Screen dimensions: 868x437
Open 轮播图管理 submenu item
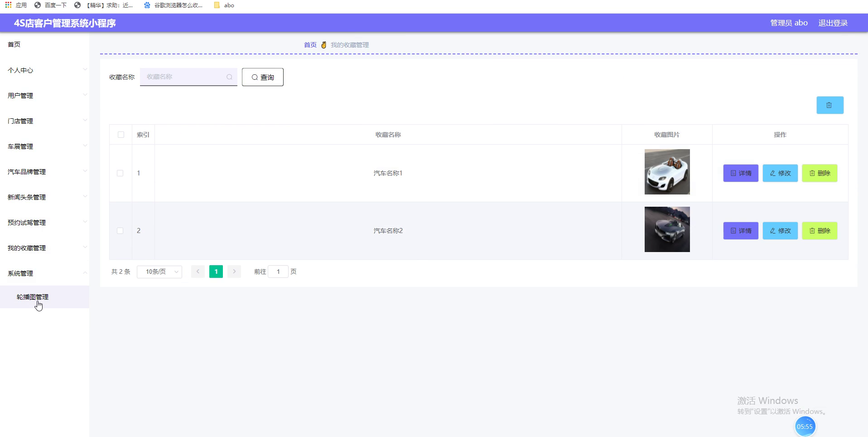point(44,297)
